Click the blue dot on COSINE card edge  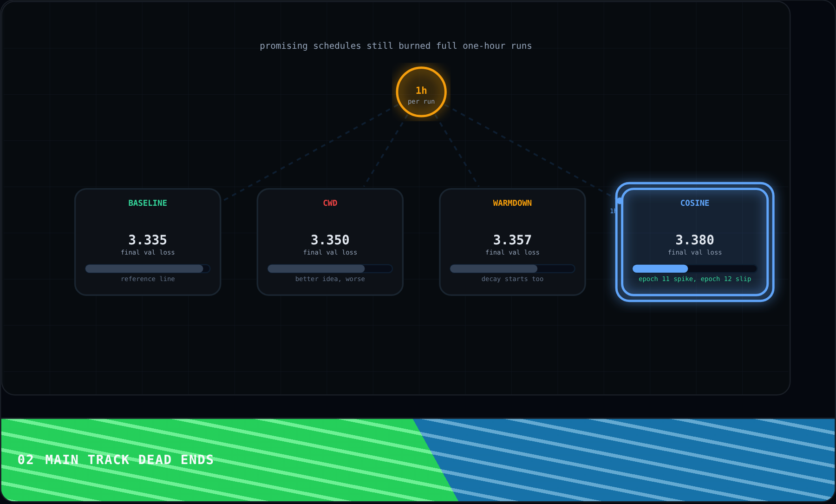(x=620, y=201)
